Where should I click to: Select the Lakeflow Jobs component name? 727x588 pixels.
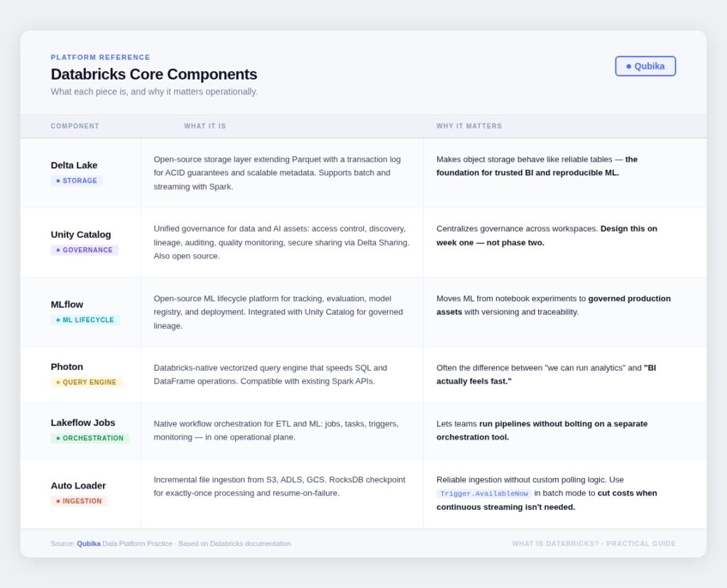point(83,423)
